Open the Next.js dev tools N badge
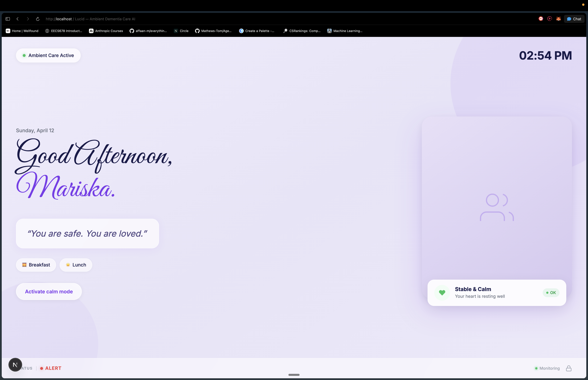The width and height of the screenshot is (588, 380). pos(15,365)
